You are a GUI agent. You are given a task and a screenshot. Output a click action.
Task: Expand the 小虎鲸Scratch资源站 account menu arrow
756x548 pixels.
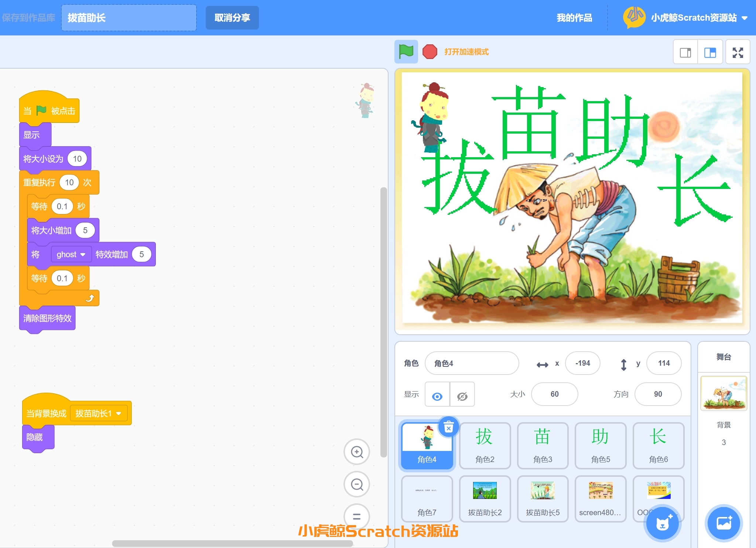(x=745, y=18)
